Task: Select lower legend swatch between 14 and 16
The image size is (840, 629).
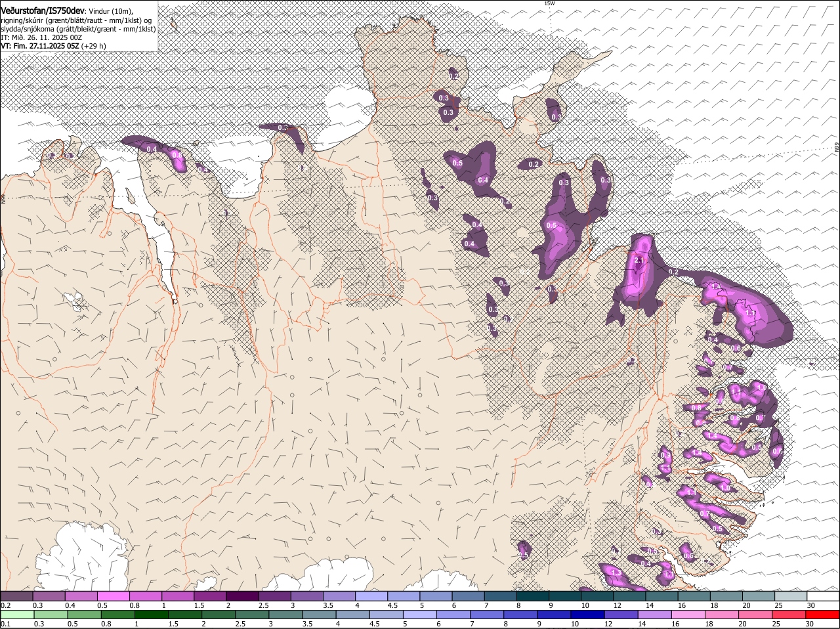Action: tap(654, 615)
